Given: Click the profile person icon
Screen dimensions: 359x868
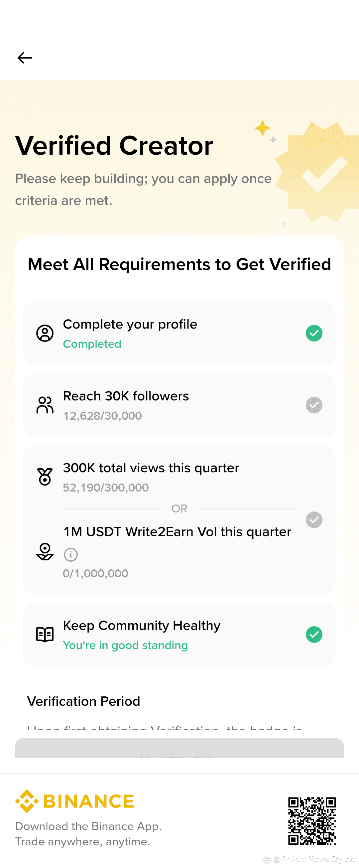Looking at the screenshot, I should coord(45,333).
